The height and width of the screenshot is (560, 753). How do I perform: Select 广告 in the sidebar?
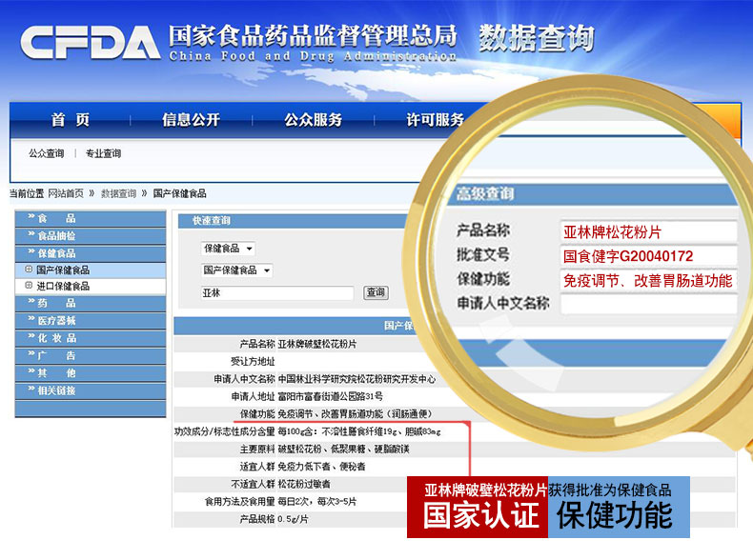click(x=91, y=355)
